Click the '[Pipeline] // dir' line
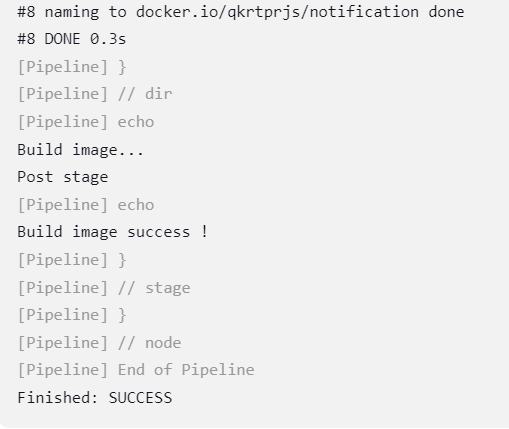 pyautogui.click(x=95, y=94)
